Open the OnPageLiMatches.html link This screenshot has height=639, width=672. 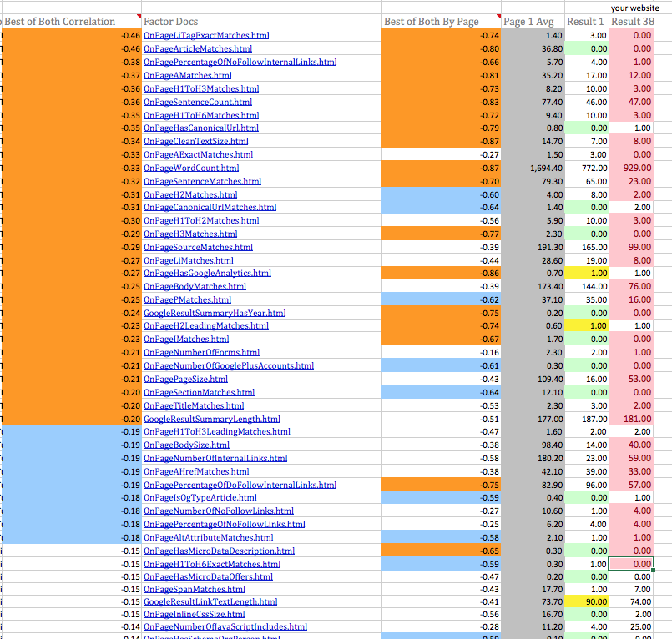(188, 260)
